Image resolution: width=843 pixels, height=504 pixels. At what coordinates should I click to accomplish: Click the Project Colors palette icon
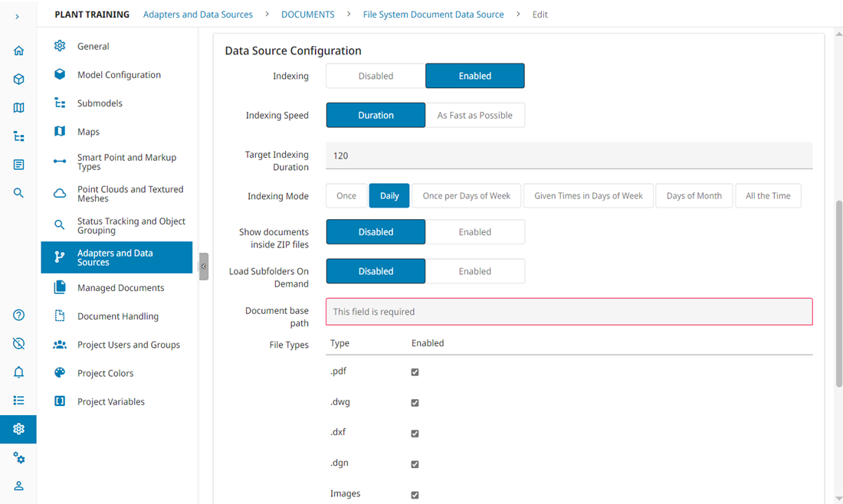click(60, 372)
